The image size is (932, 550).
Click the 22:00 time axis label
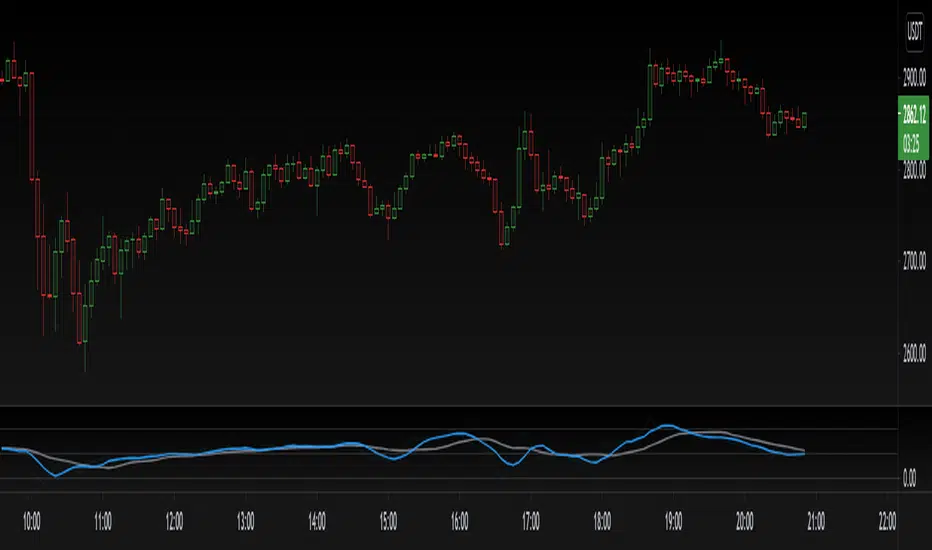click(x=887, y=521)
